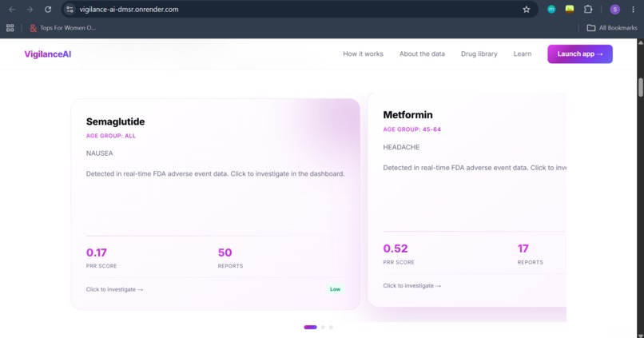Open 'Tops For Women O...' bookmark
Viewport: 644px width, 338px height.
pos(62,28)
